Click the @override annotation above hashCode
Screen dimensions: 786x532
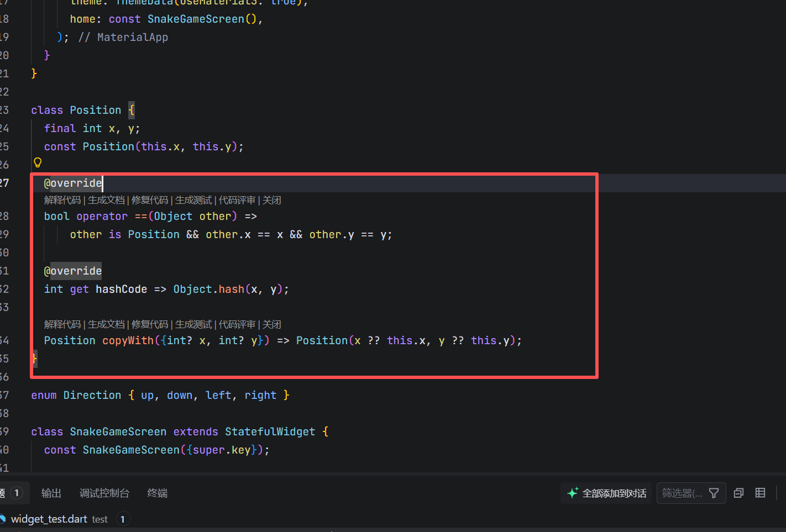point(73,271)
